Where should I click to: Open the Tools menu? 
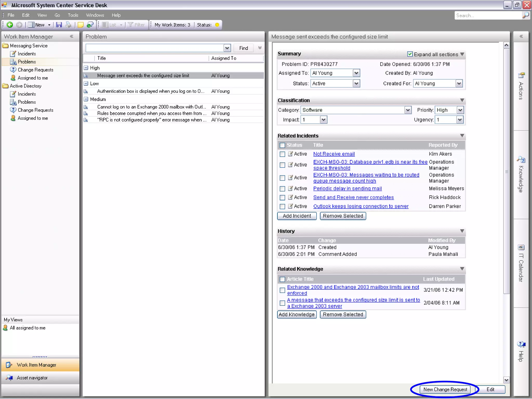73,15
